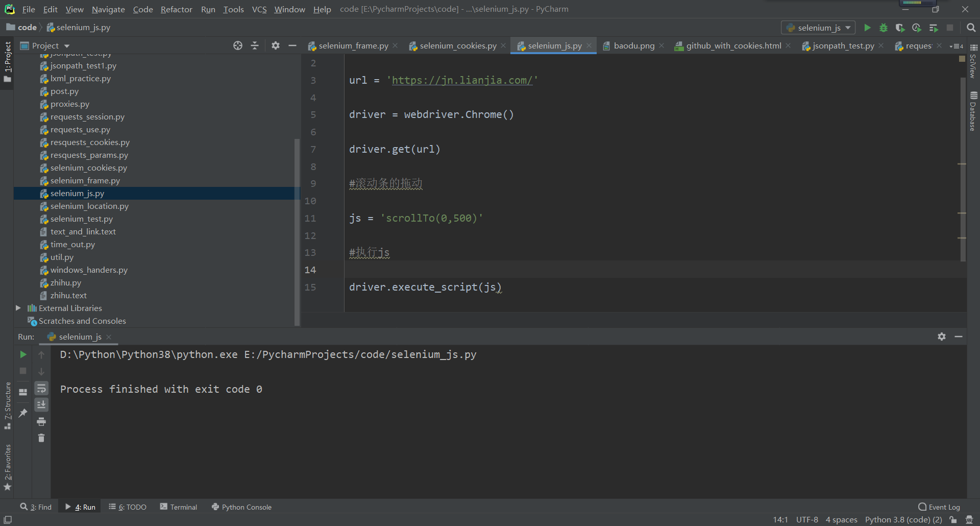
Task: Open go-to-line via 14:1 position indicator
Action: tap(780, 519)
